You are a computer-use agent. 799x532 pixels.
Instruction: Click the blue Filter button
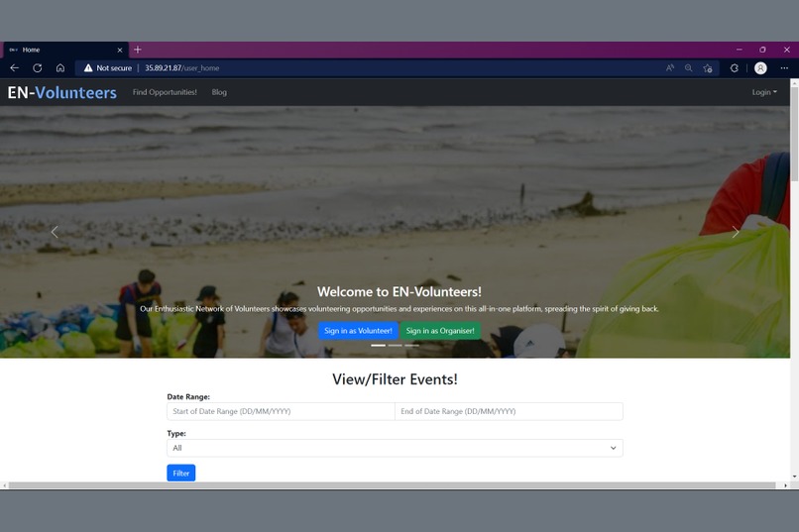click(x=180, y=473)
